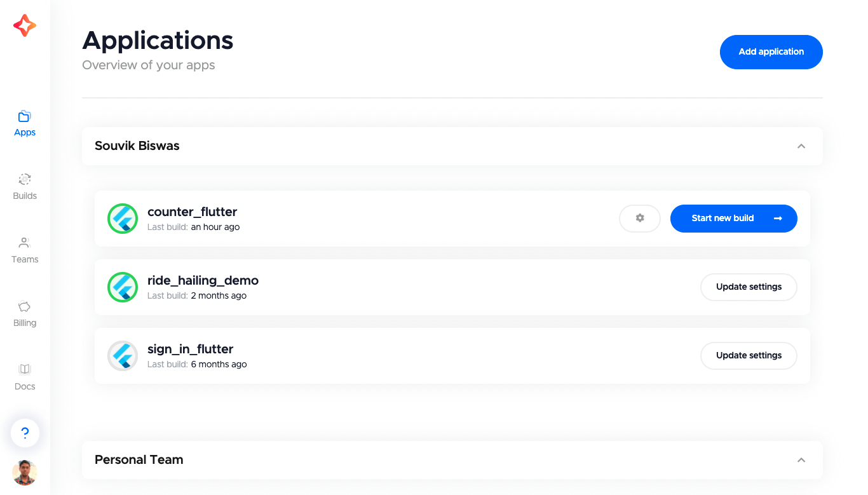The height and width of the screenshot is (495, 868).
Task: Click Add application button
Action: pyautogui.click(x=771, y=52)
